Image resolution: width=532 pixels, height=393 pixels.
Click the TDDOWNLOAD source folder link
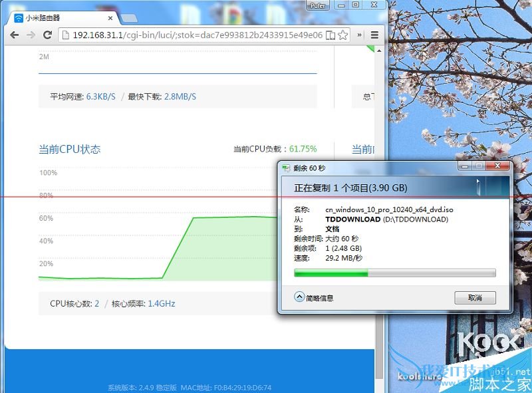pyautogui.click(x=353, y=219)
